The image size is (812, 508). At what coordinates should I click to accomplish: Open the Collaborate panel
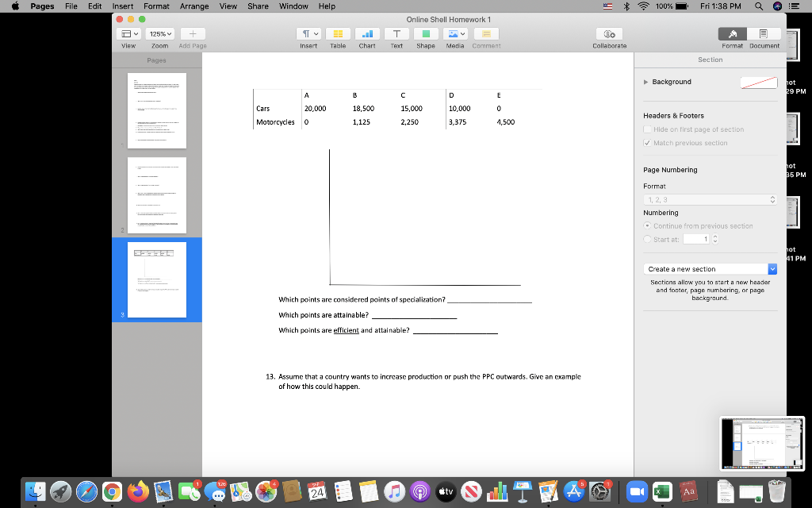609,33
